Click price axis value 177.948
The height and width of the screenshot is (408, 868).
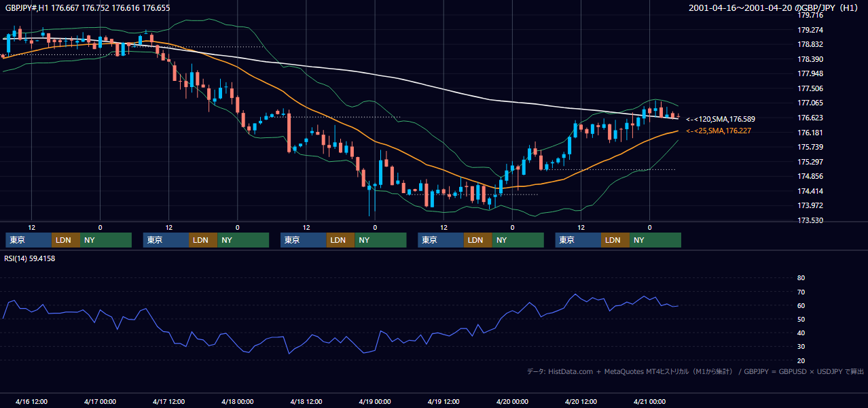pos(810,73)
